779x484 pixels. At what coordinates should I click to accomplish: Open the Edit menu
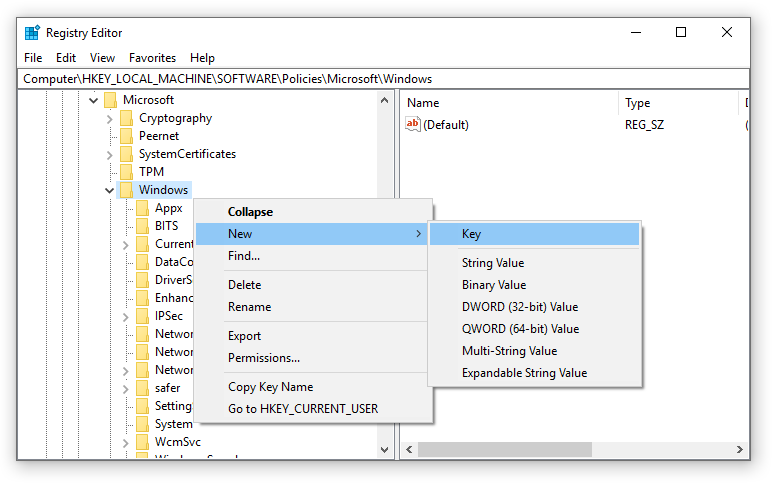[x=66, y=58]
